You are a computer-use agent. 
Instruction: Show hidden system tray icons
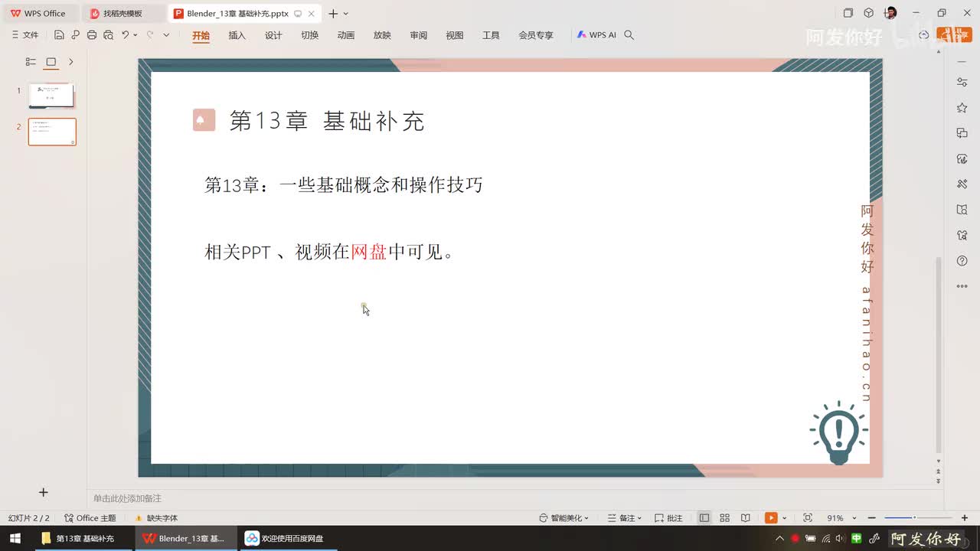click(x=779, y=539)
